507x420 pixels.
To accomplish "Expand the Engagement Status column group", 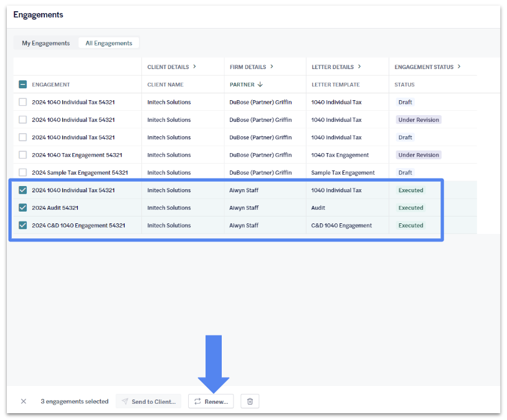I will [x=459, y=67].
